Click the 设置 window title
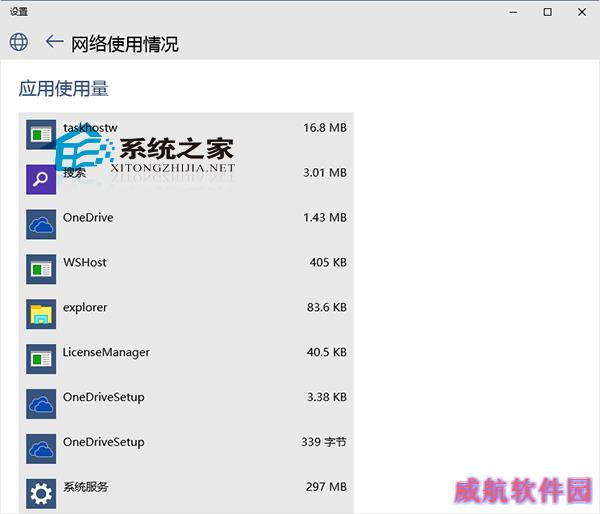 point(19,11)
